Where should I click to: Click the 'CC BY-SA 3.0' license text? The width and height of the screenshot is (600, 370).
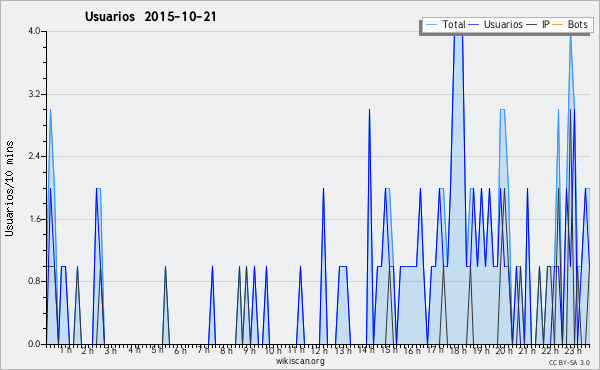tap(569, 363)
